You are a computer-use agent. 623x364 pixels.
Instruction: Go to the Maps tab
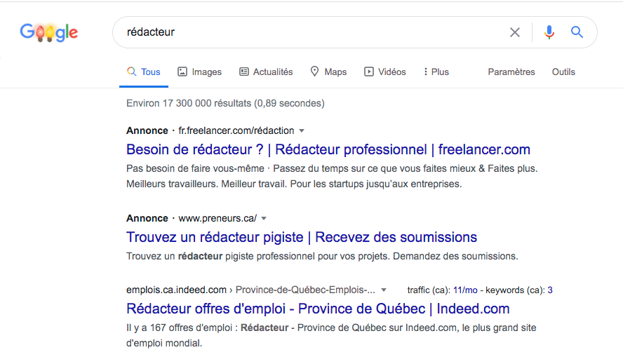point(328,72)
